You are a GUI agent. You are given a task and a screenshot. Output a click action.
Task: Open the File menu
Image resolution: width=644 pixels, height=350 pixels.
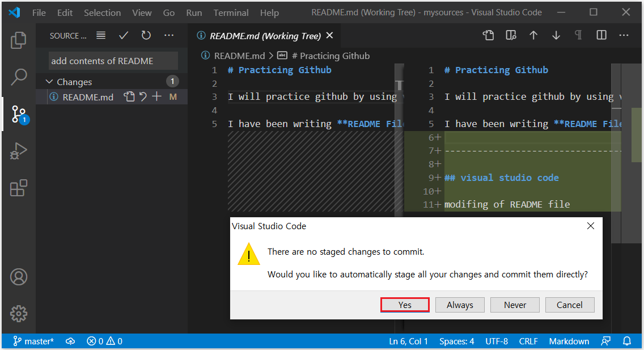pos(39,12)
